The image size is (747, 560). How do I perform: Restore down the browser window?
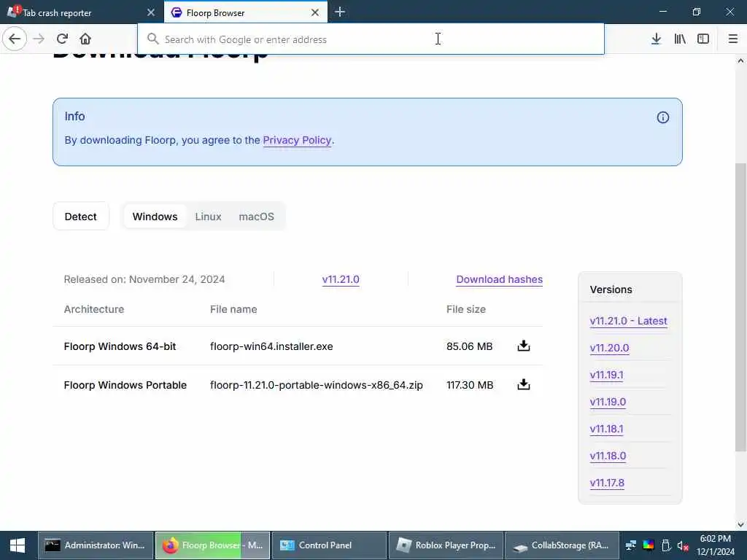click(697, 12)
